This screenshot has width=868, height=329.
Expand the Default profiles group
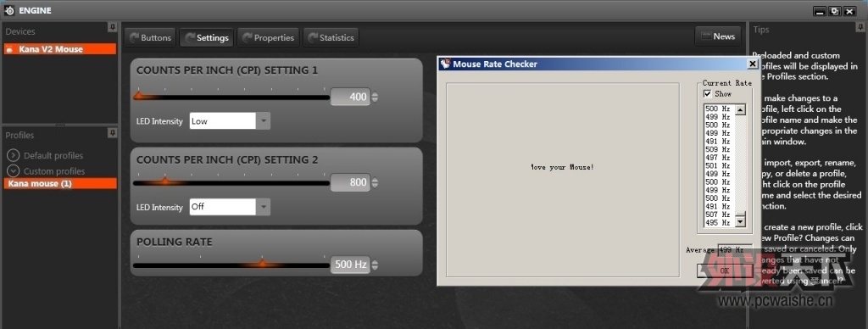point(14,155)
